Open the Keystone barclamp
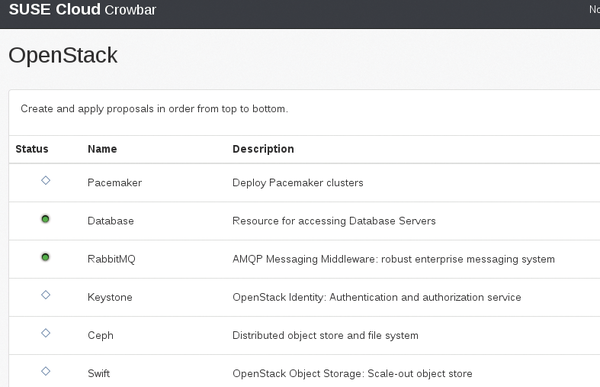The height and width of the screenshot is (387, 600). 110,297
